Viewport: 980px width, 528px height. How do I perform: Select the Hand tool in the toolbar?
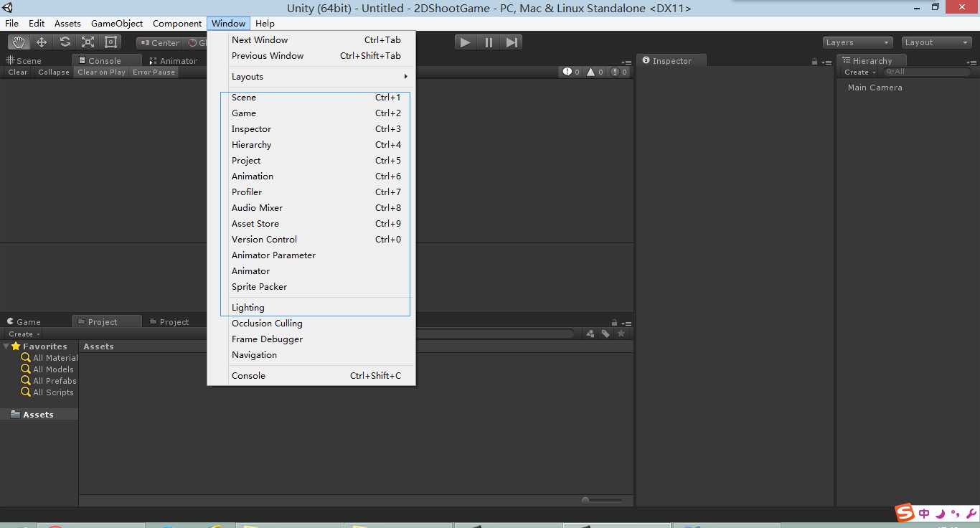[x=19, y=42]
